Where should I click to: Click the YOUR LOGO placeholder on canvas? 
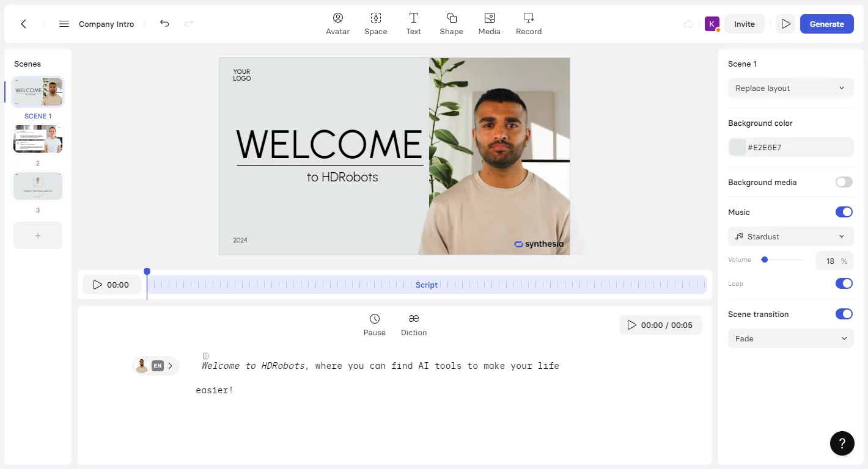242,75
